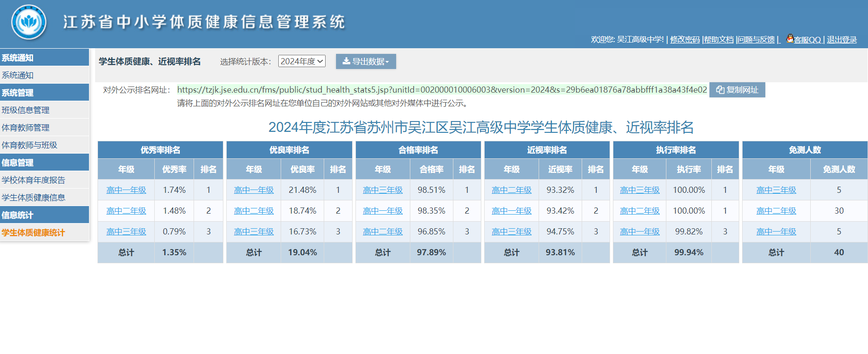Click the total 合格率 97.89% cell
The height and width of the screenshot is (354, 868).
point(431,252)
